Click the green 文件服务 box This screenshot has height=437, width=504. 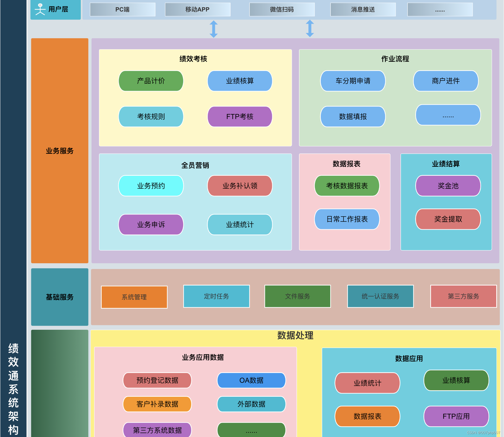tap(298, 296)
